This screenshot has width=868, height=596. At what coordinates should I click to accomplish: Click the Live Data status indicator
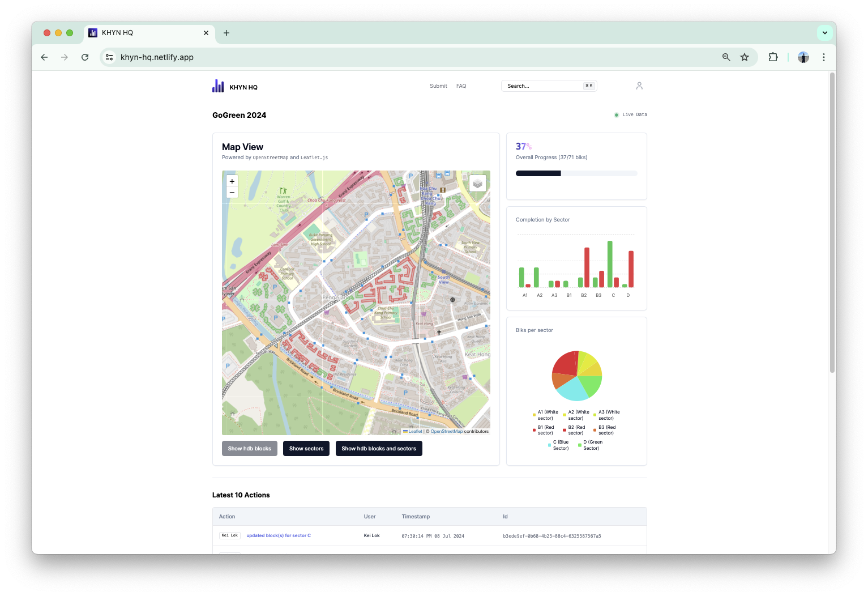[x=631, y=115]
